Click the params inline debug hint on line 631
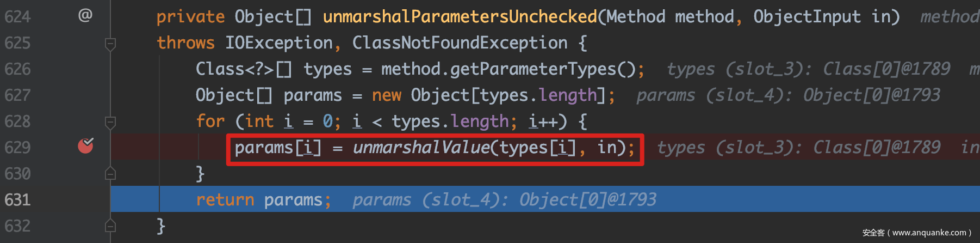The image size is (980, 243). 504,200
